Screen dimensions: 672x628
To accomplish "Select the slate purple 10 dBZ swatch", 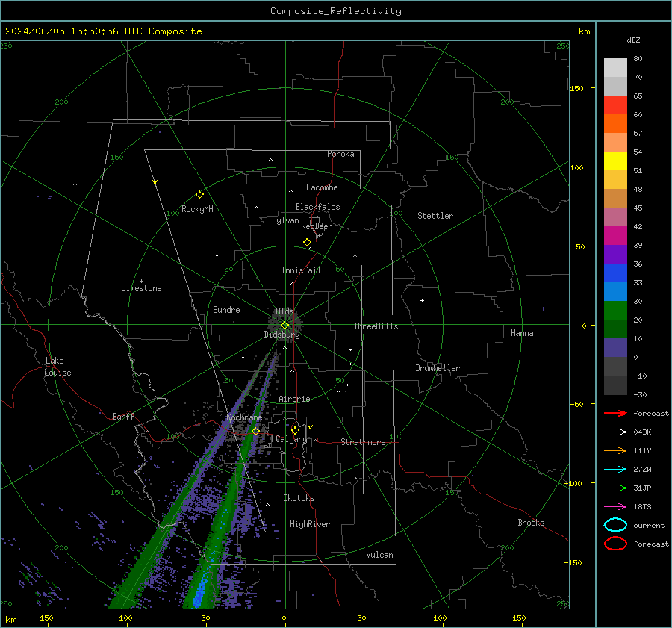I will 615,347.
